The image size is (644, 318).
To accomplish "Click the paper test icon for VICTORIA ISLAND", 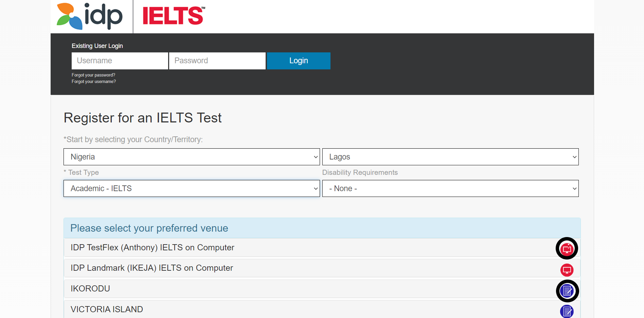I will [567, 311].
